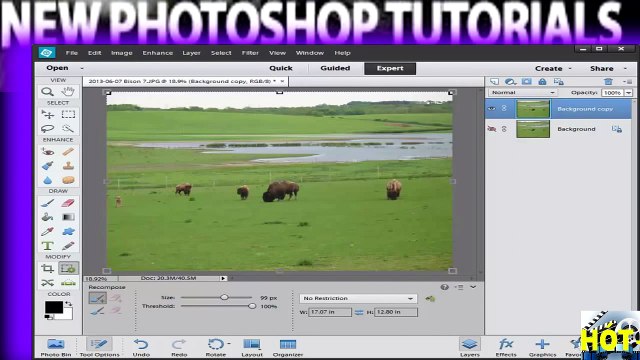Open the status bar info arrow
The width and height of the screenshot is (640, 360).
[x=223, y=278]
